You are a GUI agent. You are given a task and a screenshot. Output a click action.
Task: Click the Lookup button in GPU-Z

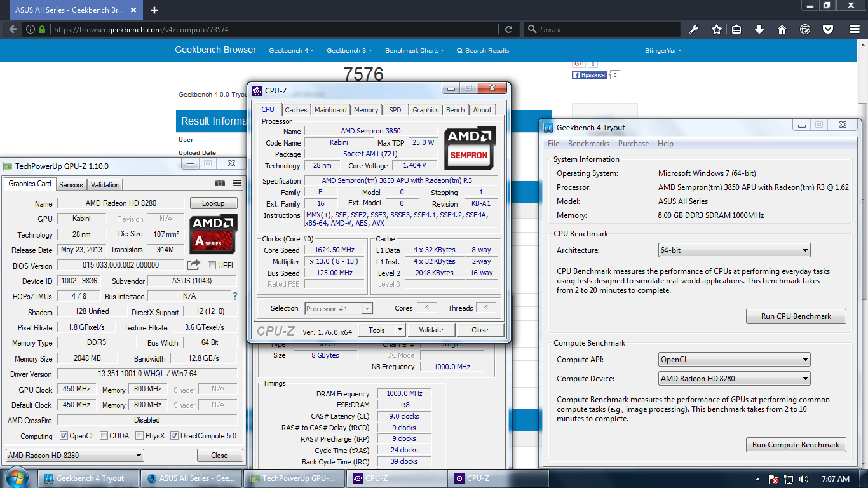tap(214, 203)
